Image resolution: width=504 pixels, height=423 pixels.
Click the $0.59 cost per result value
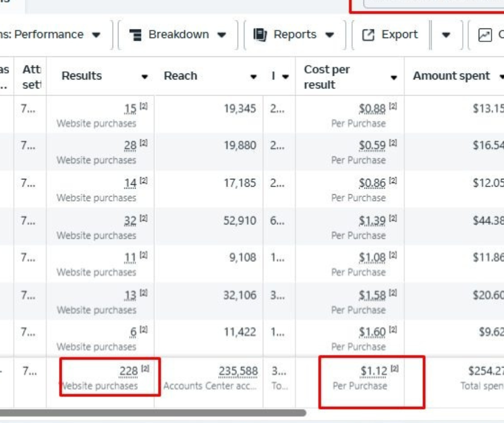372,145
